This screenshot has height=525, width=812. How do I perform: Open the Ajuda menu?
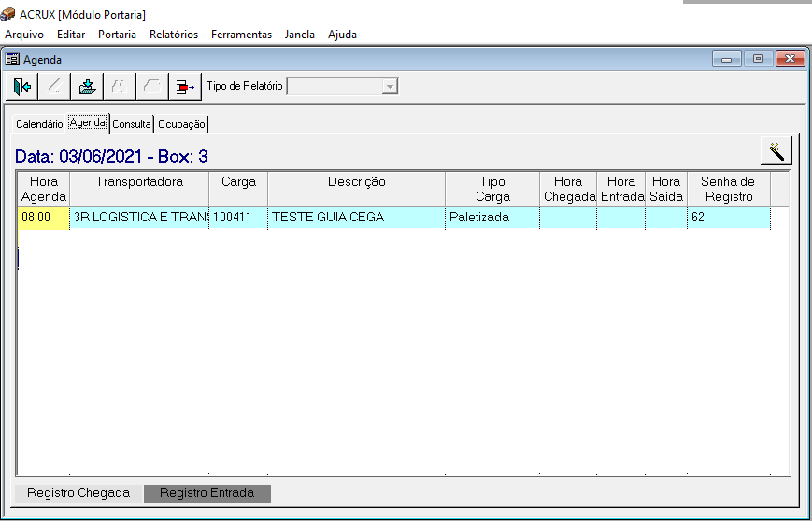point(342,35)
